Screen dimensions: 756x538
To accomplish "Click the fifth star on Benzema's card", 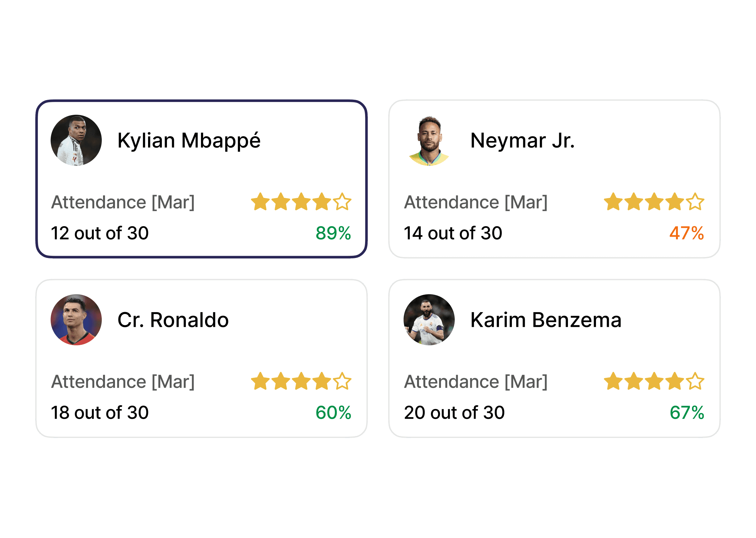I will 695,381.
